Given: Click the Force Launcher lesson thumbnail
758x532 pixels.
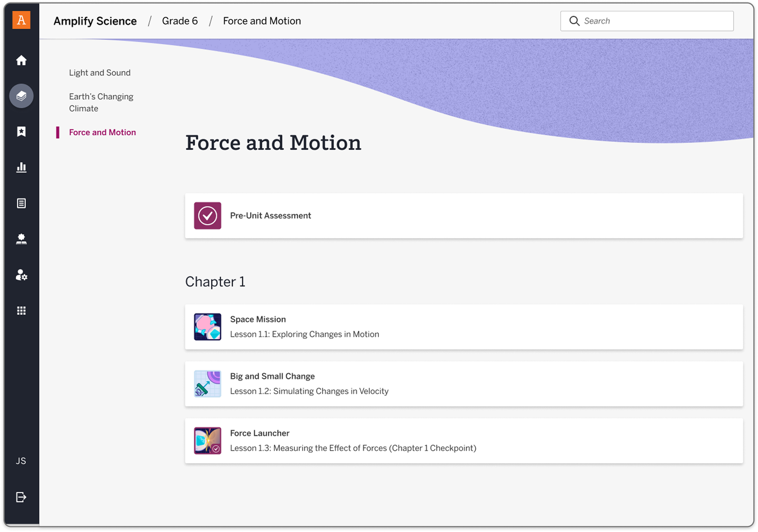Looking at the screenshot, I should click(208, 440).
